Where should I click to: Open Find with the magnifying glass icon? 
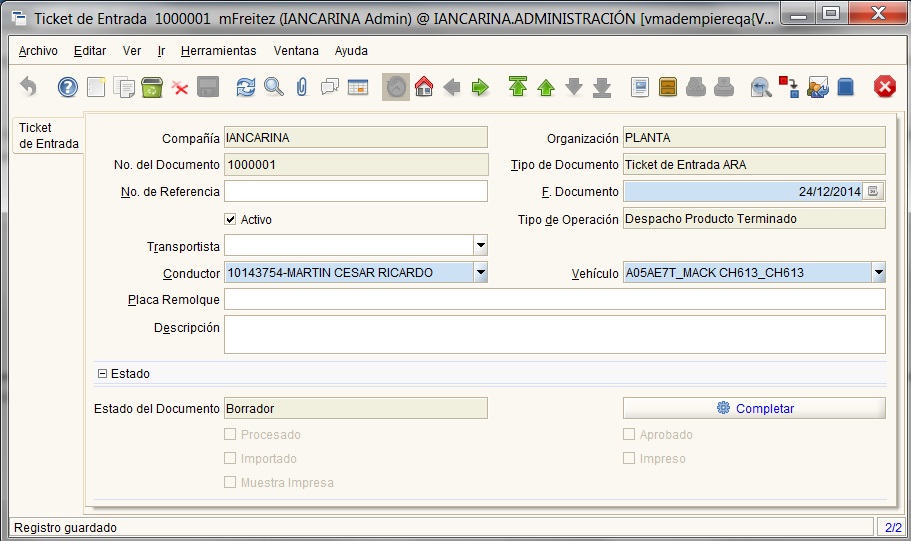(x=274, y=87)
